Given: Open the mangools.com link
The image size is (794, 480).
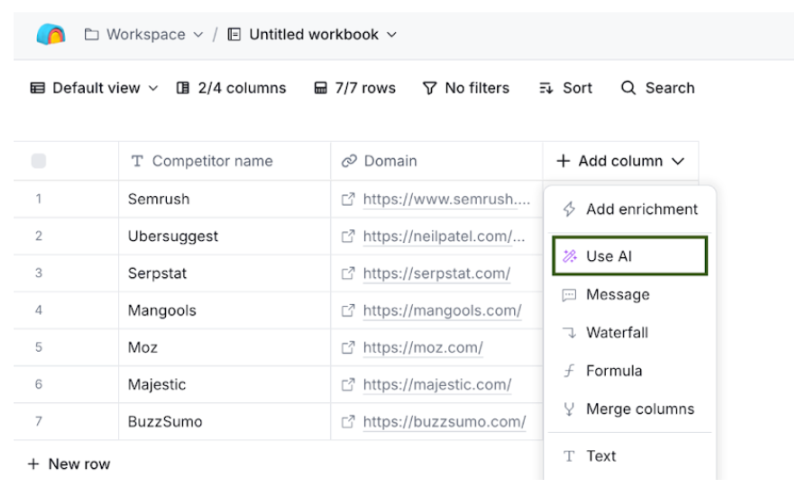Looking at the screenshot, I should pyautogui.click(x=442, y=310).
